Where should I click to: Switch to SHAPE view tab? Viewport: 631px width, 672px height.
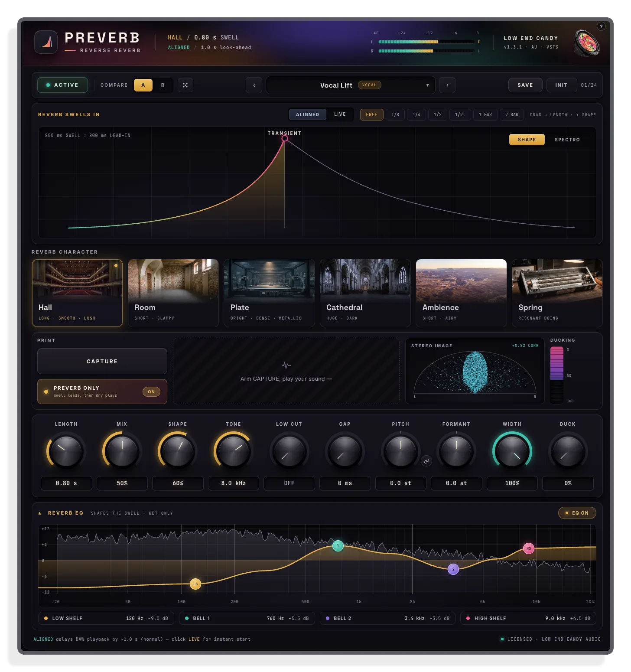coord(527,140)
